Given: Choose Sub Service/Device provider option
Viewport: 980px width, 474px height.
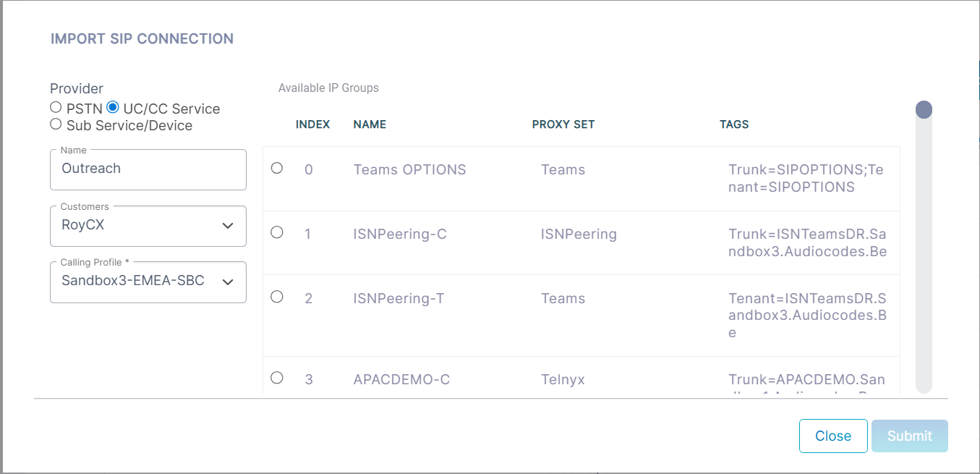Looking at the screenshot, I should click(56, 124).
